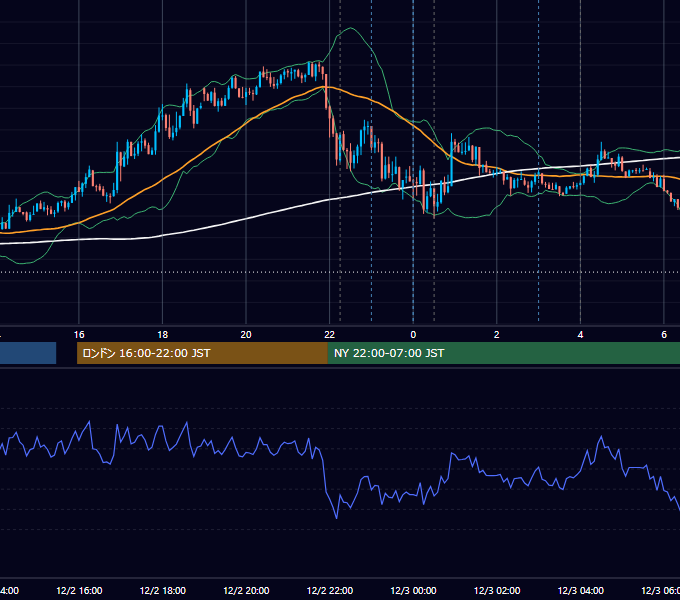680x600 pixels.
Task: Click the 12/2 18:00 date label
Action: click(x=163, y=591)
